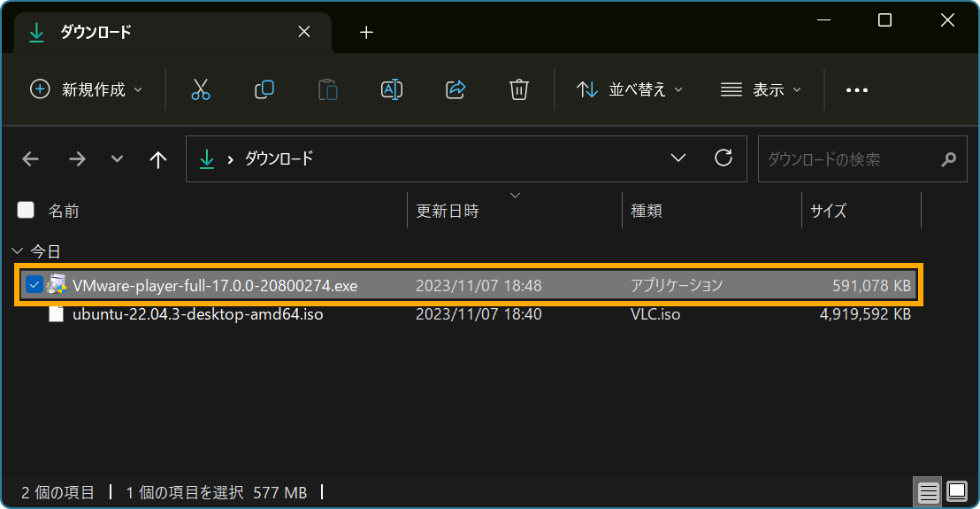The width and height of the screenshot is (980, 509).
Task: Click the Copy icon in toolbar
Action: (x=264, y=89)
